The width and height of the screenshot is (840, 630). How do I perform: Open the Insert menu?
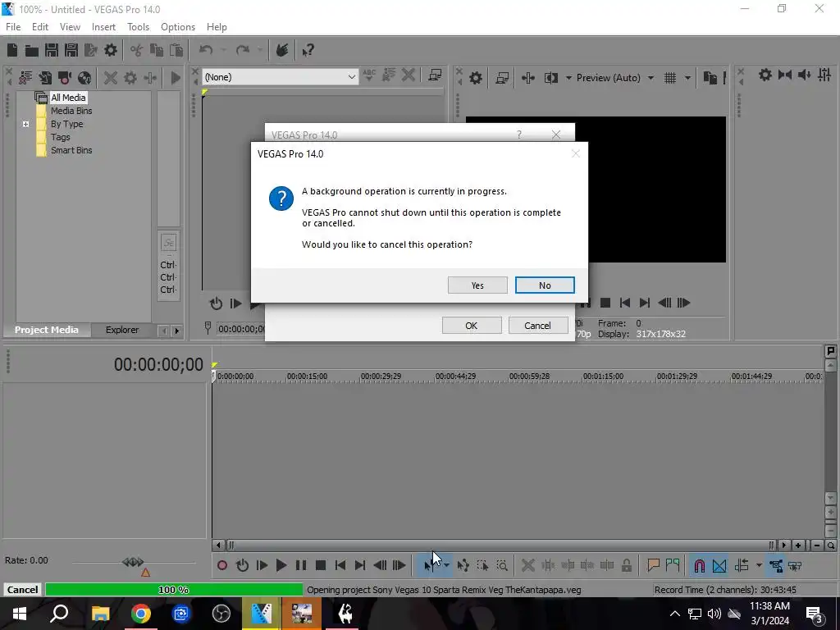tap(103, 27)
